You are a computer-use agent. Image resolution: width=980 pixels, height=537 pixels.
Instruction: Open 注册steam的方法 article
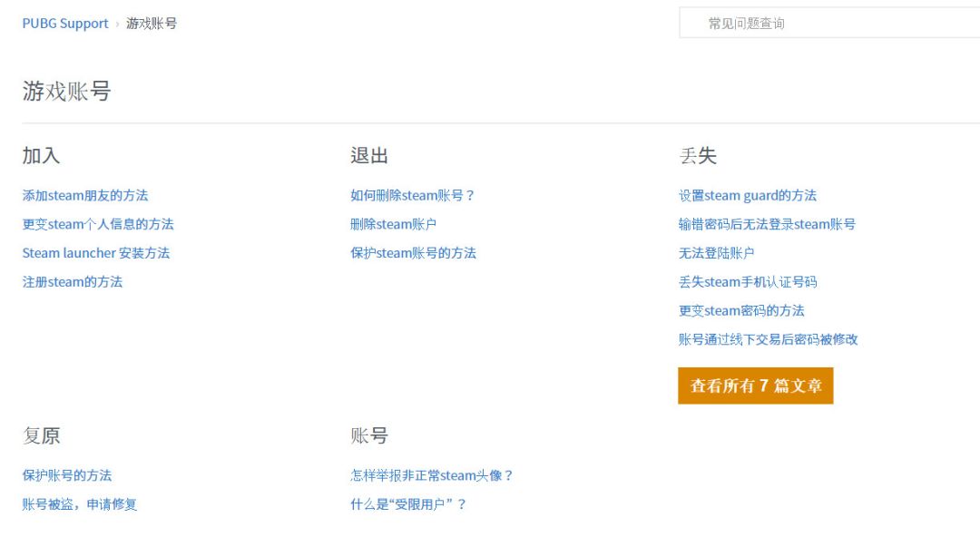[73, 282]
